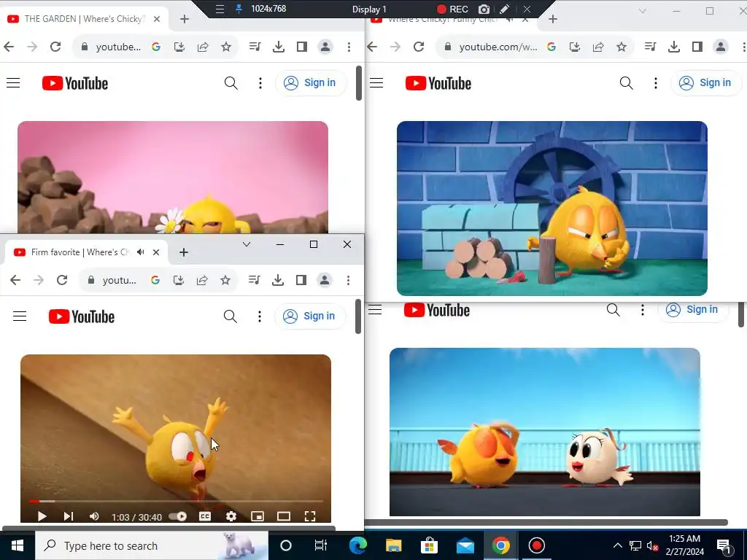Open YouTube search in bottom-right window
This screenshot has height=560, width=747.
tap(613, 310)
